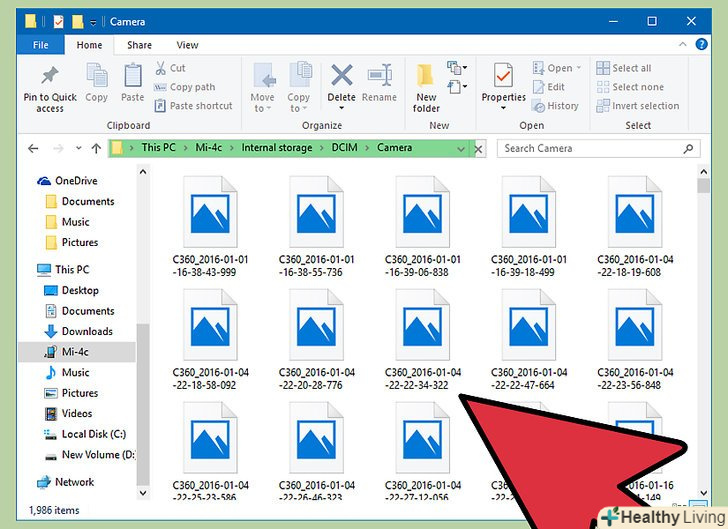Click Invert selection
Viewport: 728px width, 529px height.
638,106
